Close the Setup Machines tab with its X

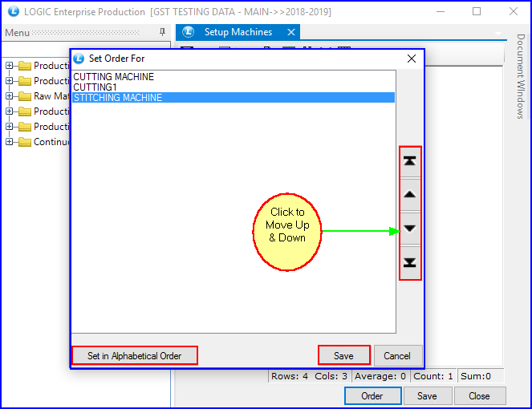[x=291, y=32]
